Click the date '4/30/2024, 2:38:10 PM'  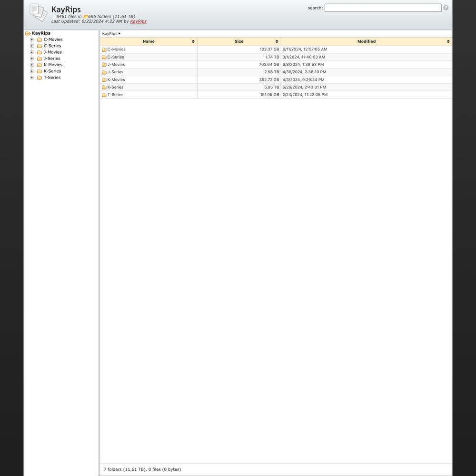(304, 72)
